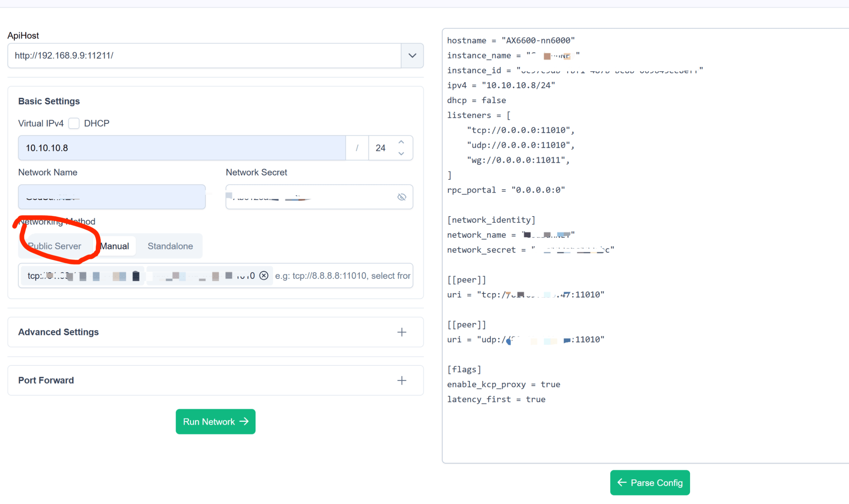Remove the second peer URL chip

click(264, 275)
